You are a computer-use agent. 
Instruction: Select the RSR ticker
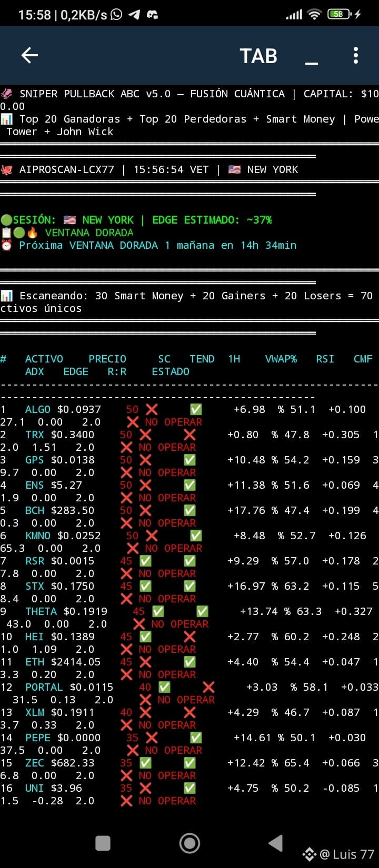[35, 561]
